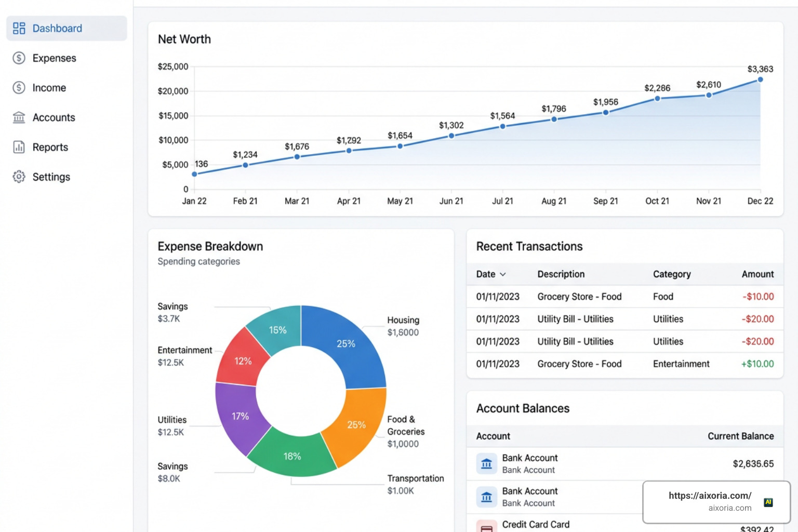Click the Feb 21 data point $1,234
The height and width of the screenshot is (532, 798).
click(245, 165)
